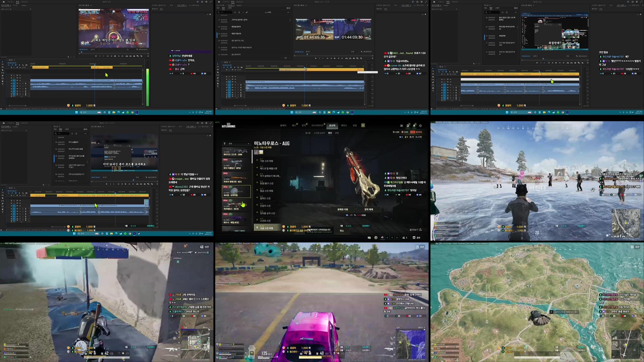Click the filter funnel icon above the weapon list

pyautogui.click(x=224, y=143)
